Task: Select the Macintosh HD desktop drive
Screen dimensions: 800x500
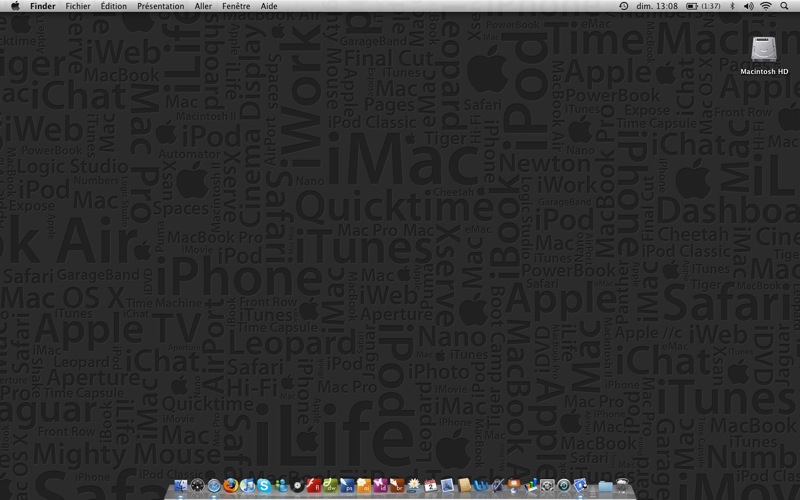Action: [764, 56]
